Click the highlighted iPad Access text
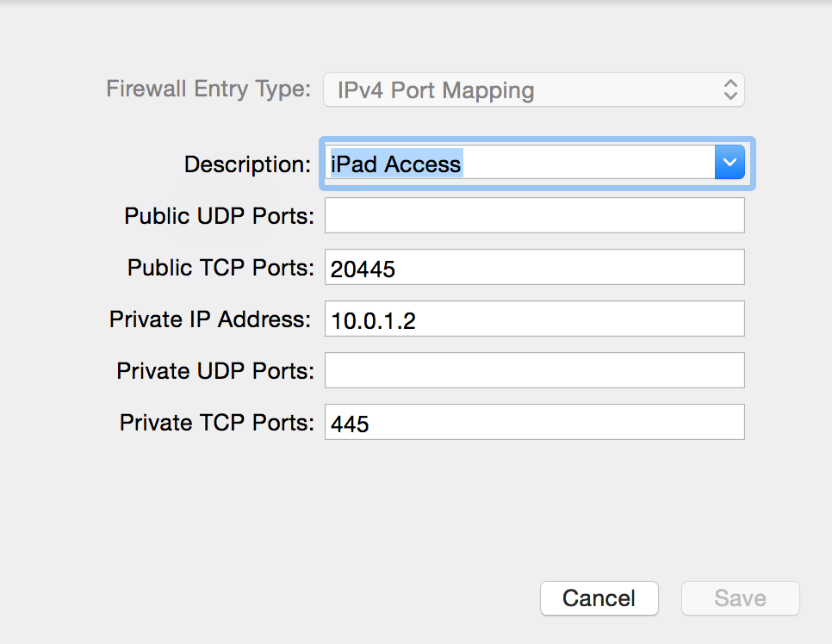 coord(394,164)
